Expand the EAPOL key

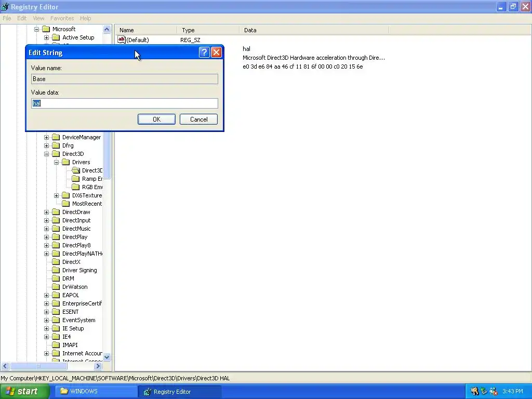[46, 295]
